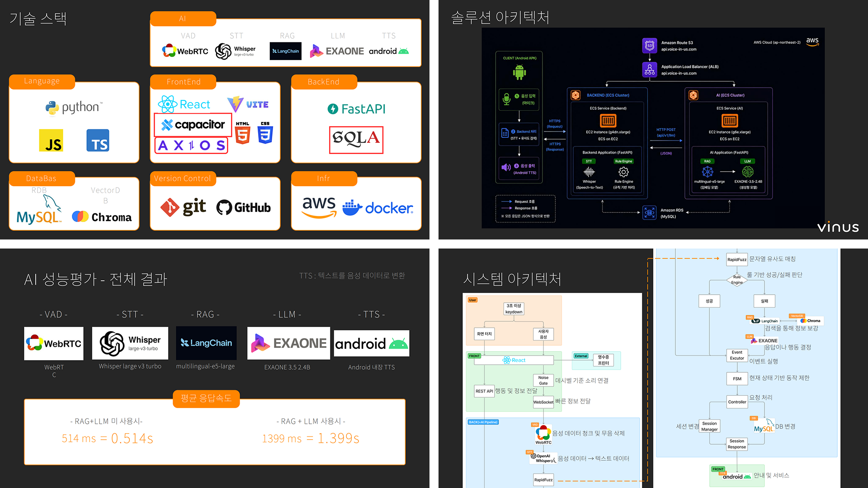Select the AI EC2 Instance g6e.xlarge icon
868x488 pixels.
(x=730, y=121)
